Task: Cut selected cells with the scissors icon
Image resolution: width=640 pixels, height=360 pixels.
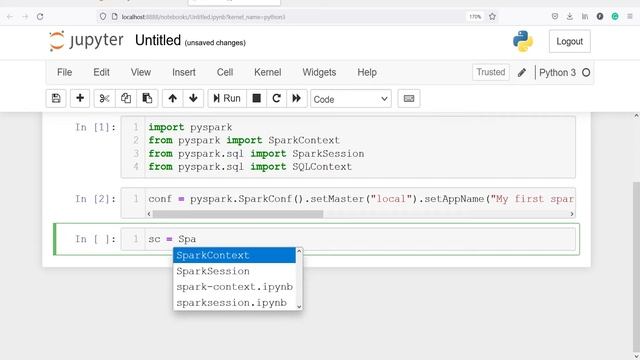Action: tap(104, 98)
